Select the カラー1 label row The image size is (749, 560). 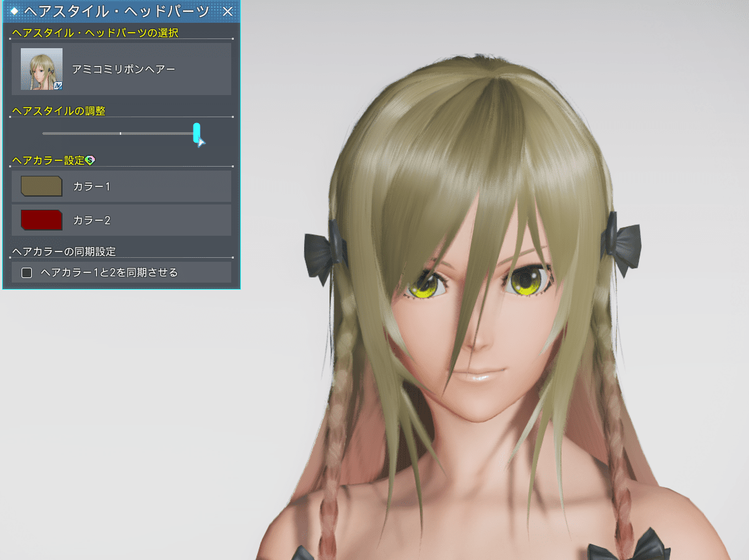[92, 186]
